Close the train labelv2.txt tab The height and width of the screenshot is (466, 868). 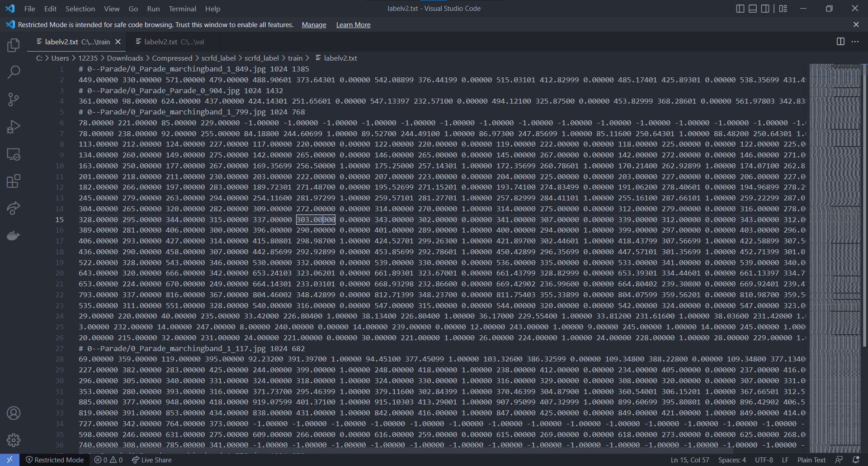[x=118, y=42]
